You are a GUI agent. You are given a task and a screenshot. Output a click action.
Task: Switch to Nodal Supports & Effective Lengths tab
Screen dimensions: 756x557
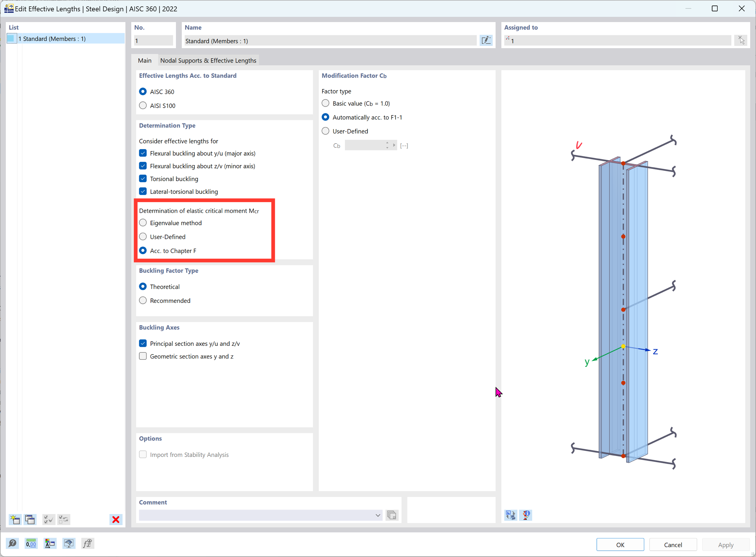click(x=208, y=60)
